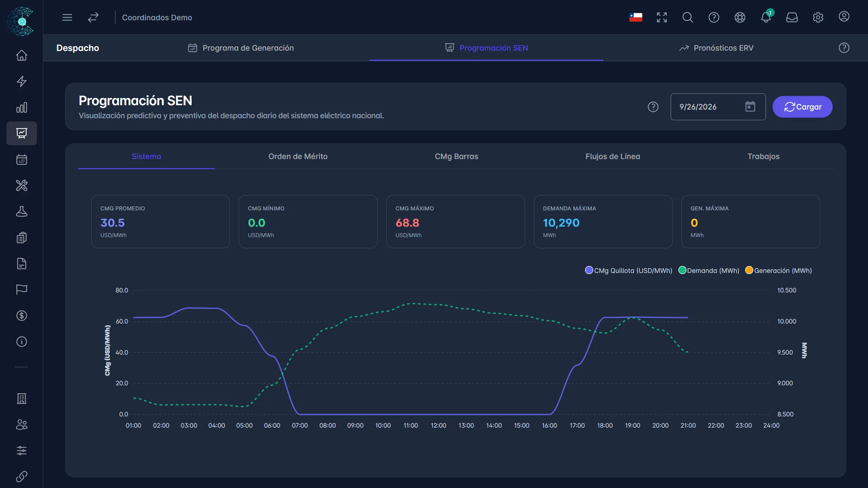Switch to Pronósticos ERV tab
This screenshot has width=868, height=488.
click(x=716, y=48)
